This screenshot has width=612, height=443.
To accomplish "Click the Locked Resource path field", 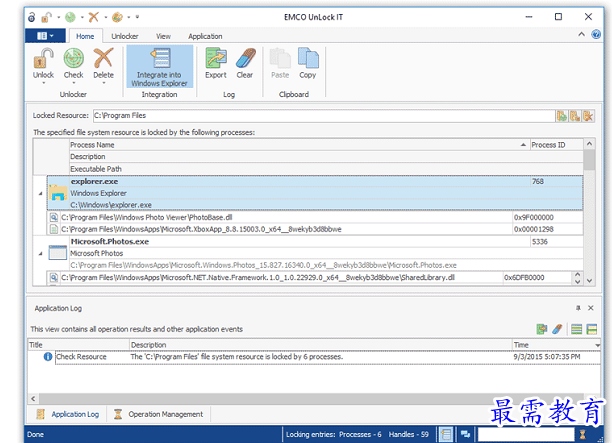I will point(324,116).
